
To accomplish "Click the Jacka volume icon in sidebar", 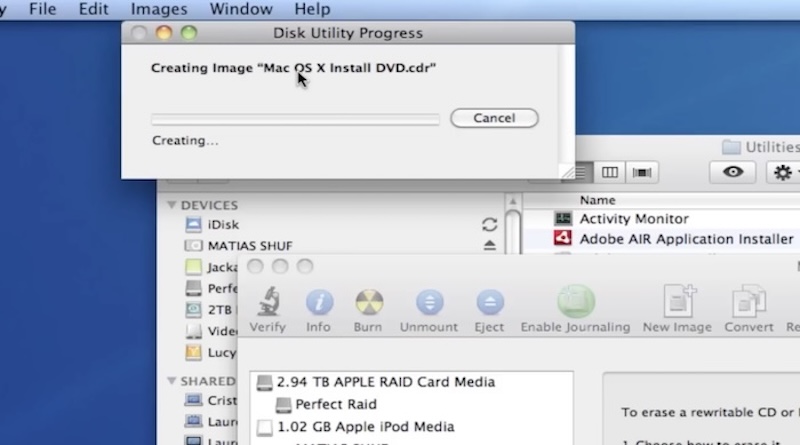I will pyautogui.click(x=193, y=267).
